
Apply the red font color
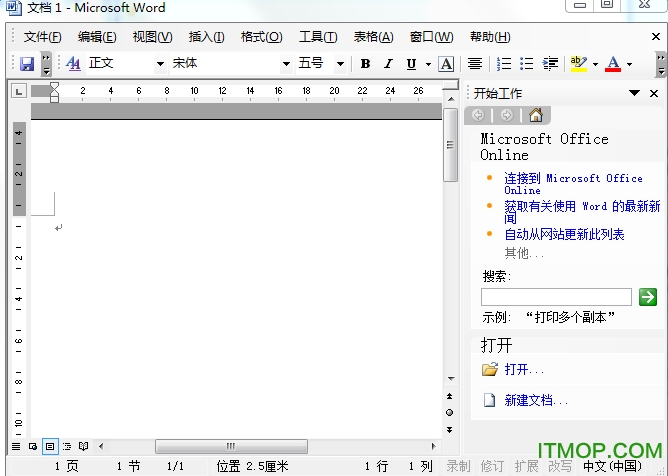coord(613,64)
